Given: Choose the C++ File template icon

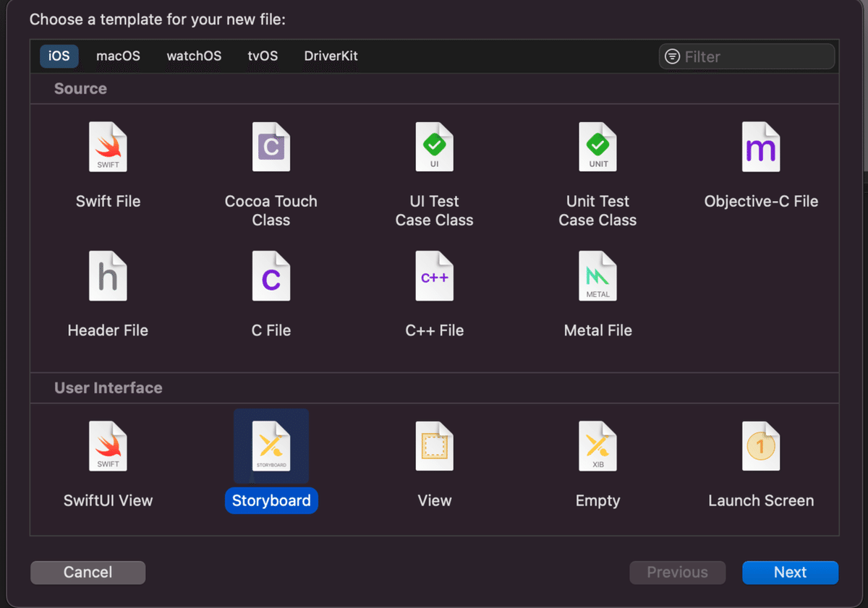Looking at the screenshot, I should (x=435, y=276).
